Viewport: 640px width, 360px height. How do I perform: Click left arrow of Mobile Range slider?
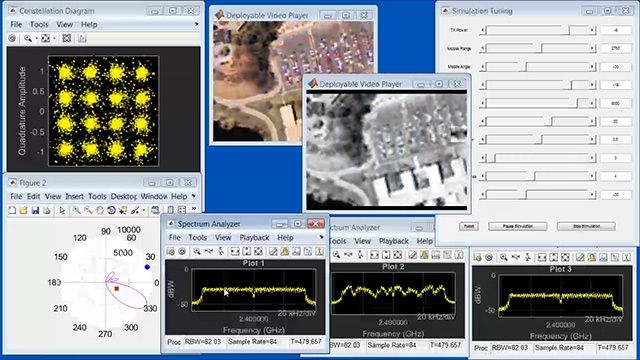point(483,48)
